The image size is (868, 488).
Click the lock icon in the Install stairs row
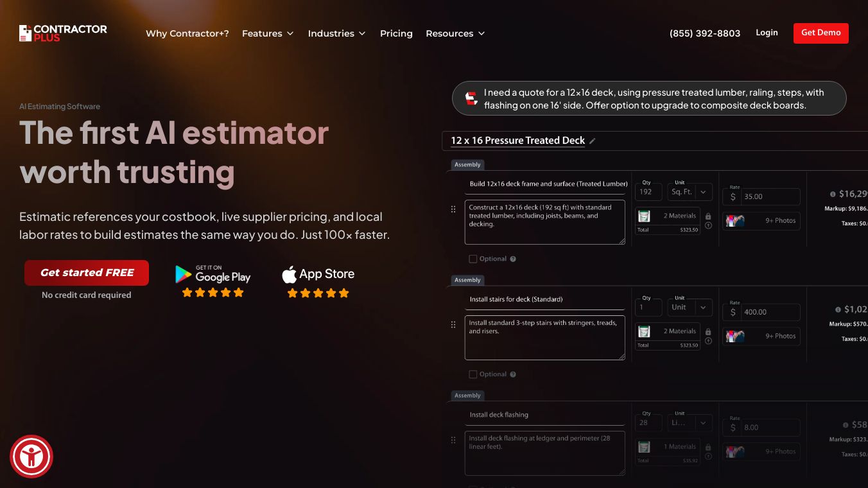pos(708,332)
